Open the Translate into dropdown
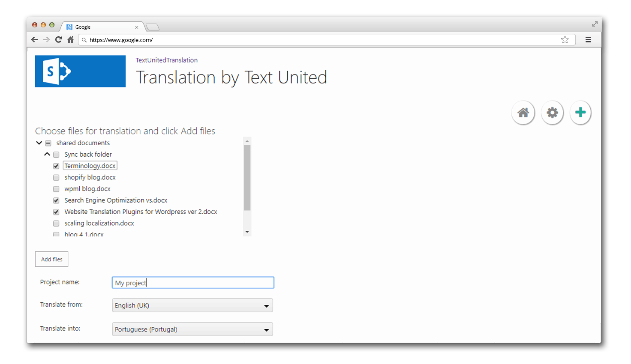This screenshot has width=631, height=364. (x=192, y=329)
